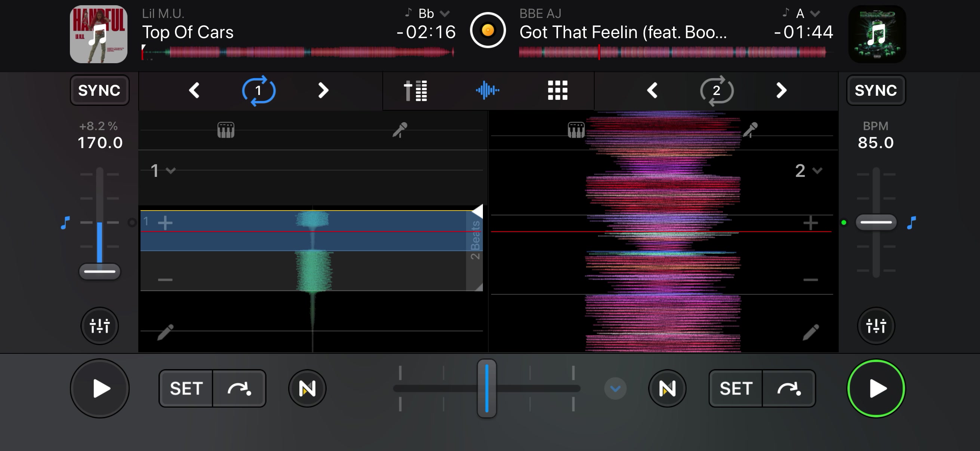Open deck 1 EQ sliders button
The height and width of the screenshot is (451, 980).
coord(100,326)
